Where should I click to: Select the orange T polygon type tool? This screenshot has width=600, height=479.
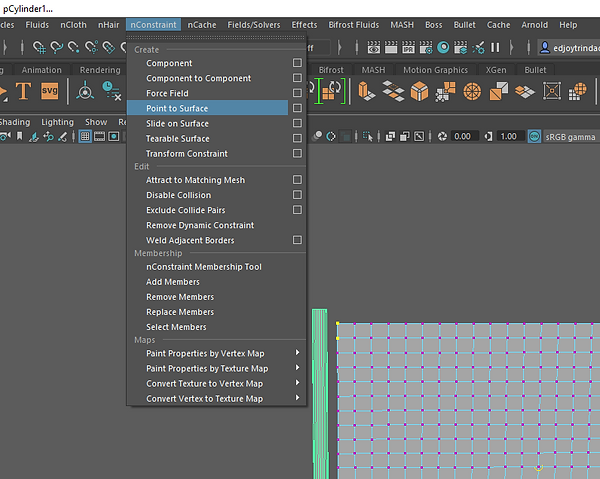(x=23, y=91)
